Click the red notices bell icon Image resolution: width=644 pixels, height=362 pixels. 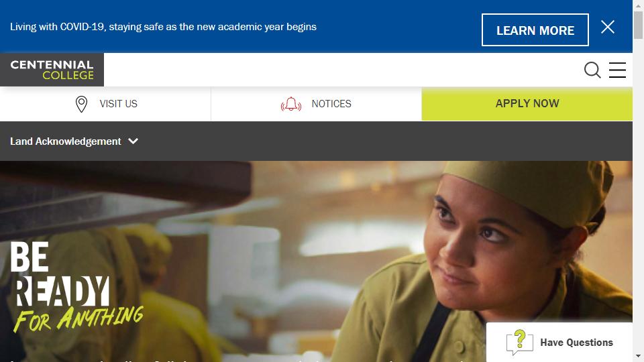click(290, 104)
